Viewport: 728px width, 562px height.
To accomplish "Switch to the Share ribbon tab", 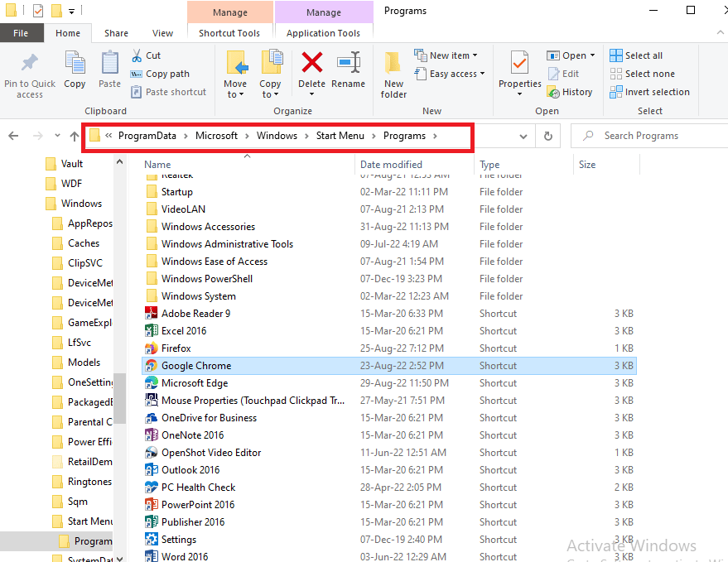I will point(116,33).
